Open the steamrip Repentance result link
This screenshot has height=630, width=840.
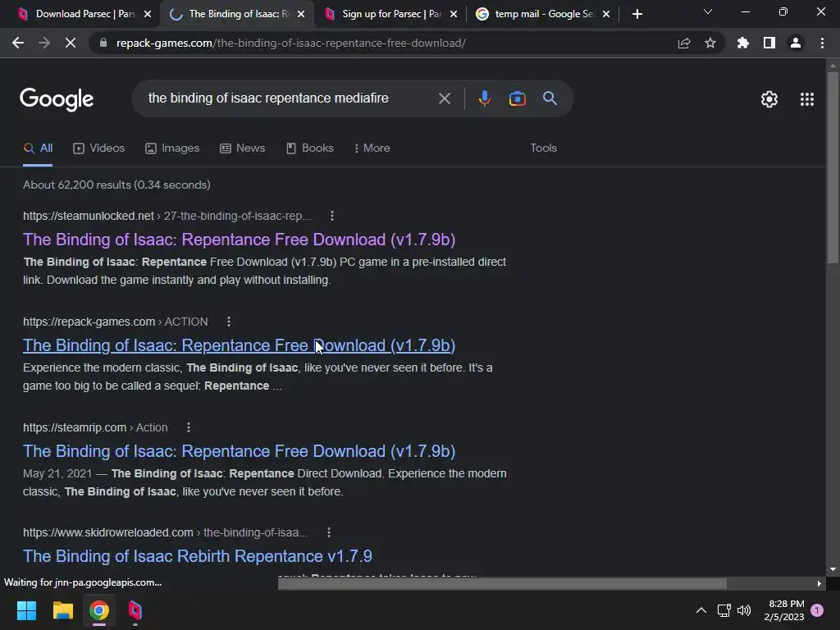tap(239, 451)
